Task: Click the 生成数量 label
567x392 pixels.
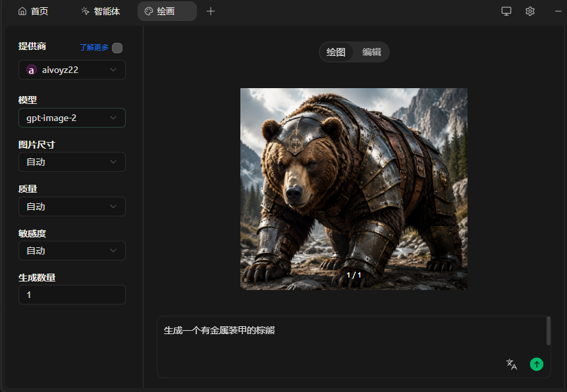Action: (37, 278)
